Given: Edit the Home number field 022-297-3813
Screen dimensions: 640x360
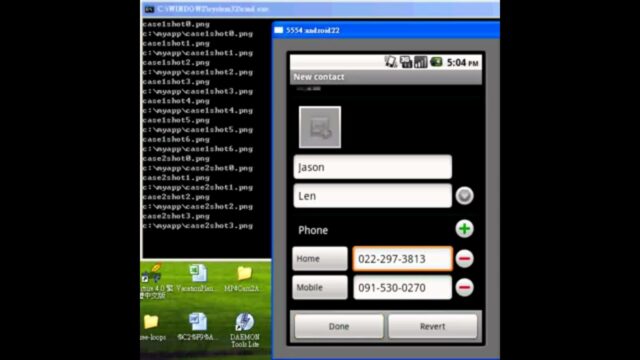Looking at the screenshot, I should (403, 259).
